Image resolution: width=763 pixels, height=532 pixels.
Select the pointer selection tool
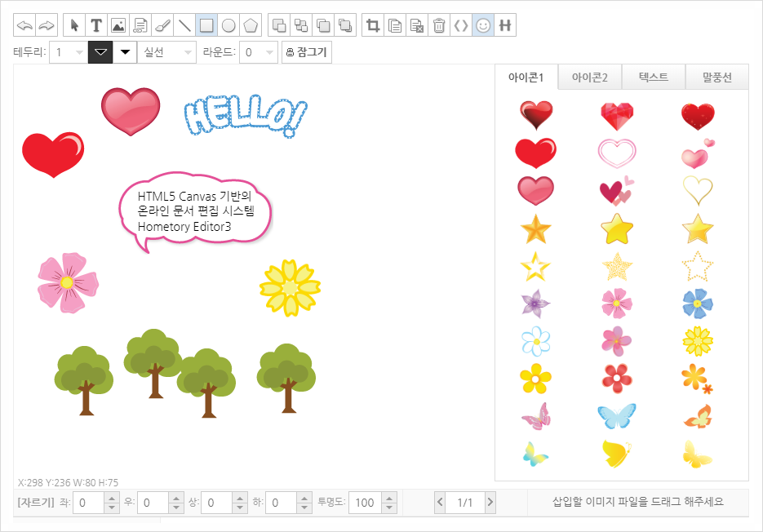tap(74, 25)
